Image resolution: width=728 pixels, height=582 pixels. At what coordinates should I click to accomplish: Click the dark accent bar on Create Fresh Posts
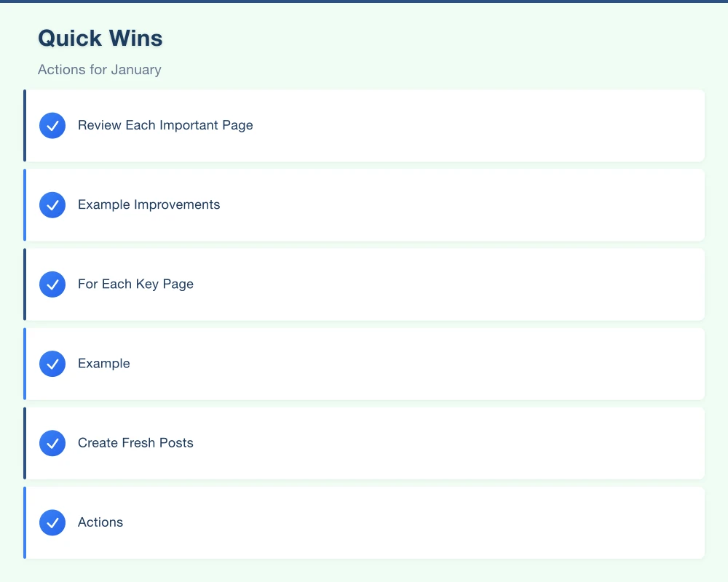25,443
